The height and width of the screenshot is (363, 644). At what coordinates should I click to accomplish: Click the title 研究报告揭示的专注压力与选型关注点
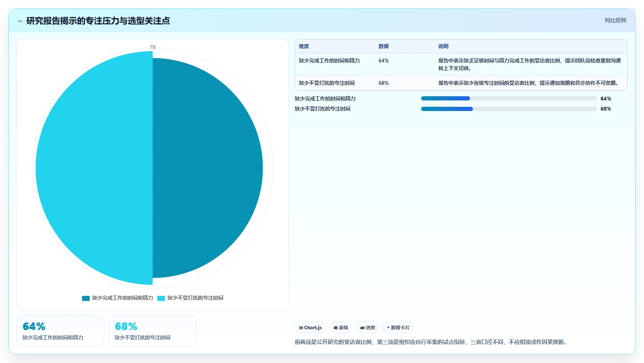(x=98, y=21)
